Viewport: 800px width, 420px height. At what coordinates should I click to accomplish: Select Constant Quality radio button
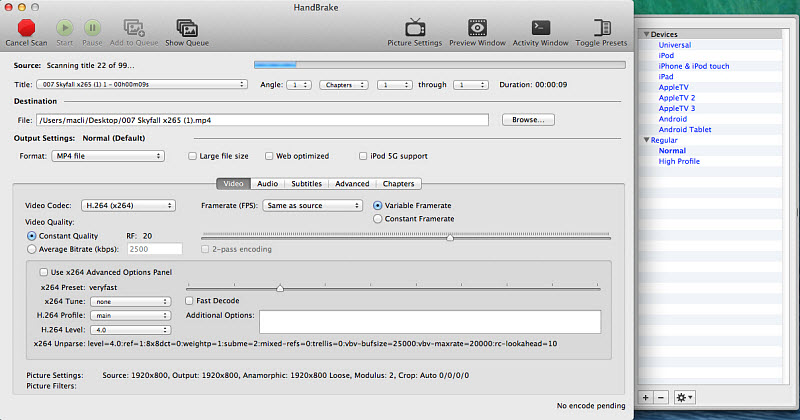32,236
